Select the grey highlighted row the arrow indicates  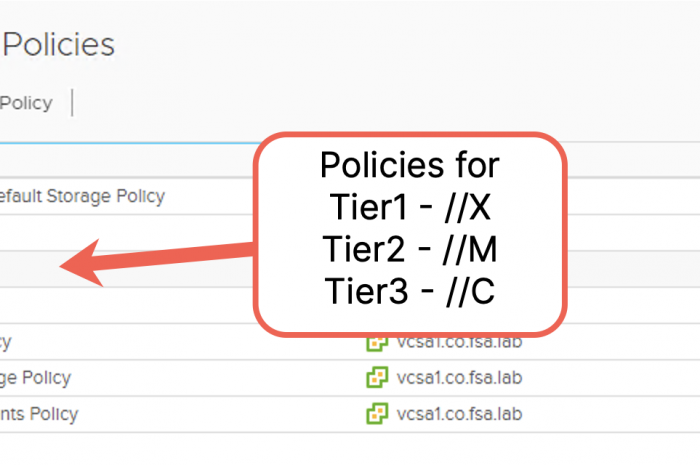30,268
